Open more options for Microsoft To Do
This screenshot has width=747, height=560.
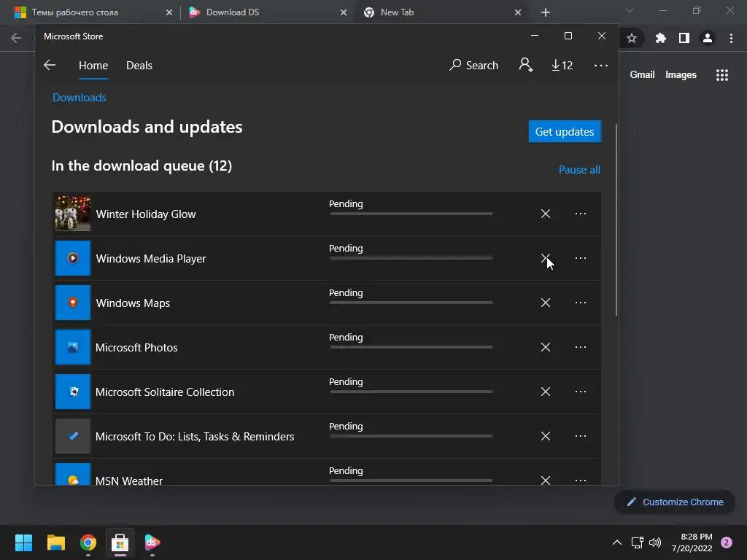(x=580, y=436)
